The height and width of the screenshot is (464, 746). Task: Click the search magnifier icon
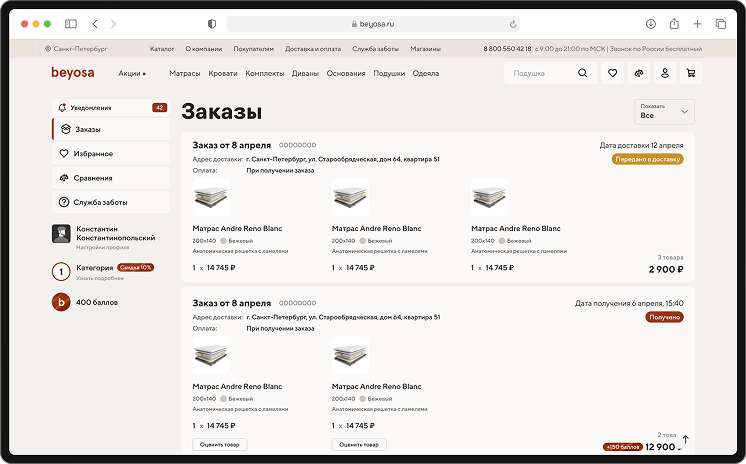click(583, 73)
